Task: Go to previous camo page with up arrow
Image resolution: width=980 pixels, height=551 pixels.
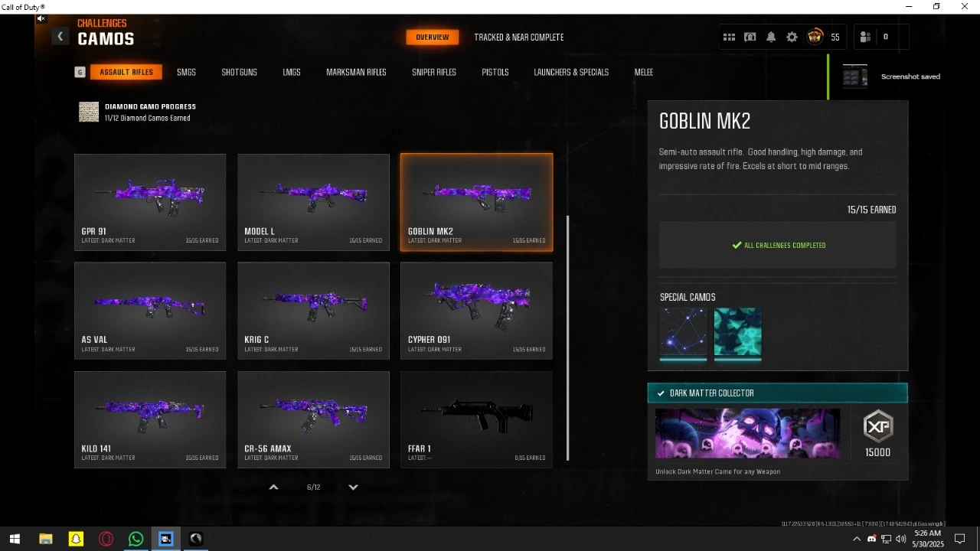Action: click(x=273, y=487)
